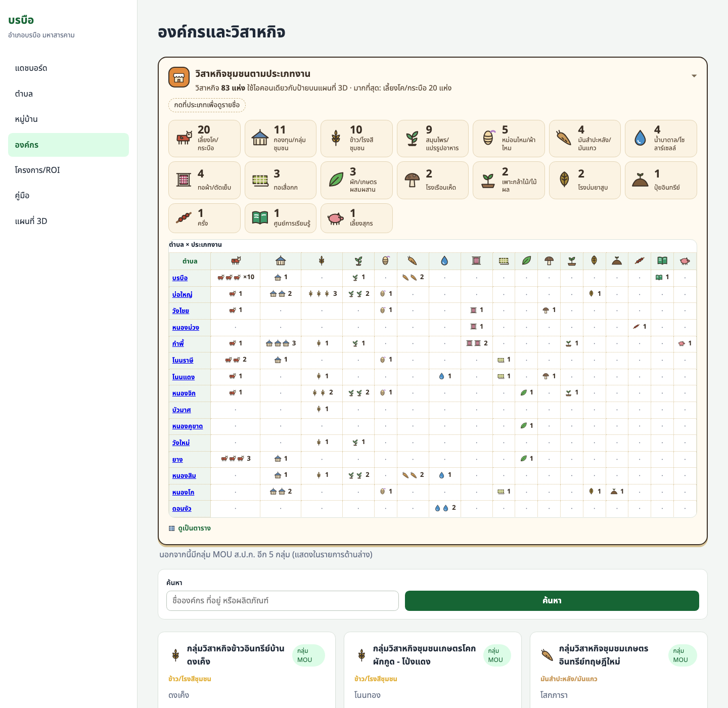
Task: Open the โรงบ่มยาสูบ tobacco category card
Action: point(585,181)
